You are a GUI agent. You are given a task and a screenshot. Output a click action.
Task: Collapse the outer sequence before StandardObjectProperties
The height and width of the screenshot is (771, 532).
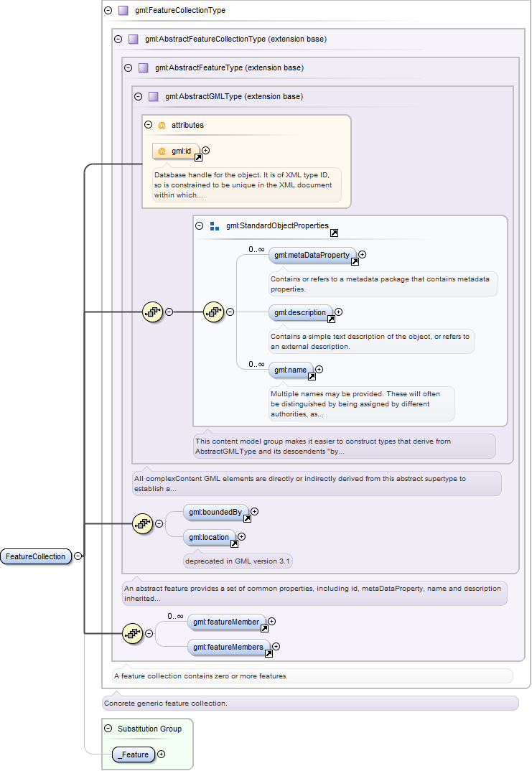[x=169, y=312]
